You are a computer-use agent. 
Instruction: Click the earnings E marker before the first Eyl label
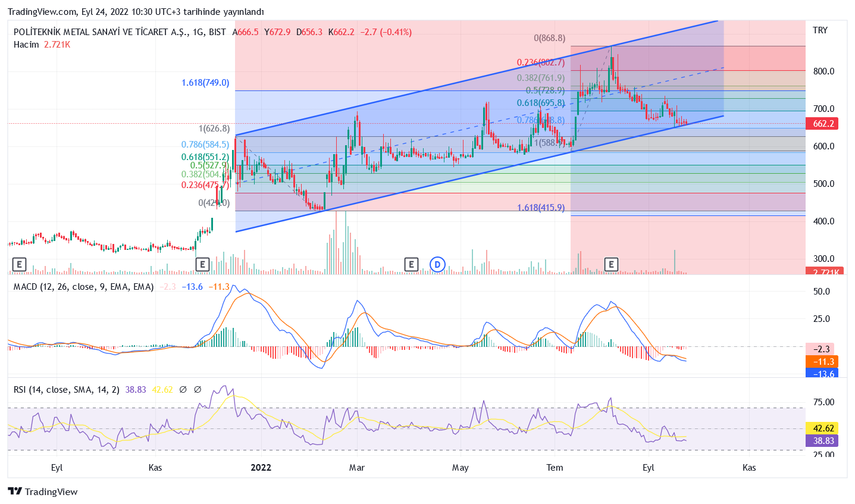20,264
